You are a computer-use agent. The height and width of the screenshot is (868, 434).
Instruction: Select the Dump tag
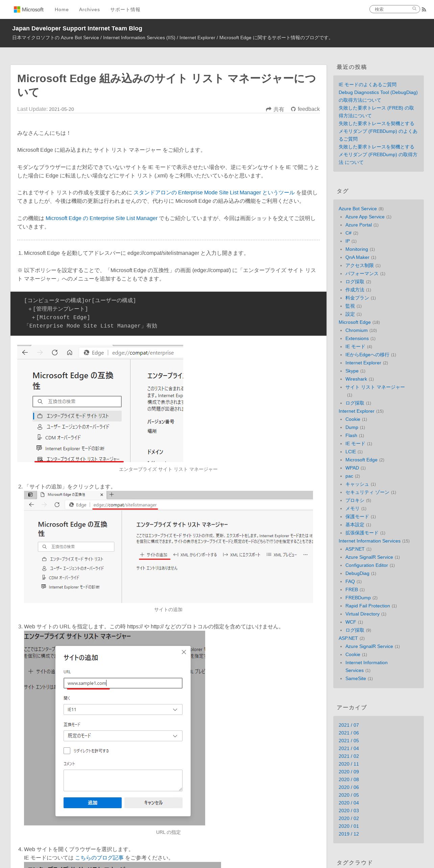click(352, 427)
